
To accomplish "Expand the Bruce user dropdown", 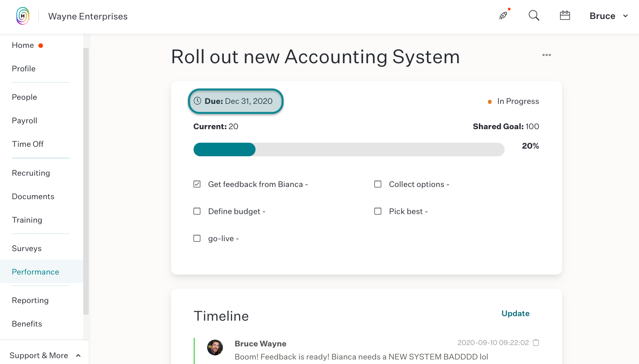I will 609,16.
